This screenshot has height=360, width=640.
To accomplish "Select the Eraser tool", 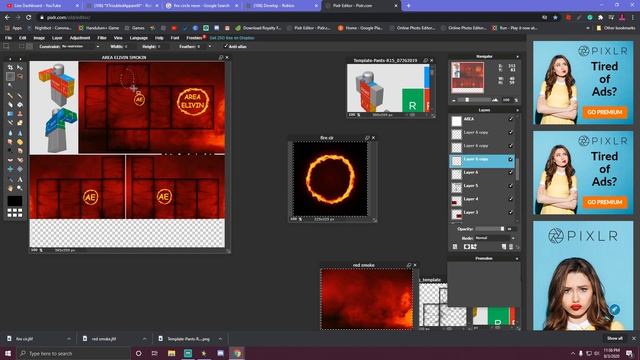I will [x=10, y=104].
